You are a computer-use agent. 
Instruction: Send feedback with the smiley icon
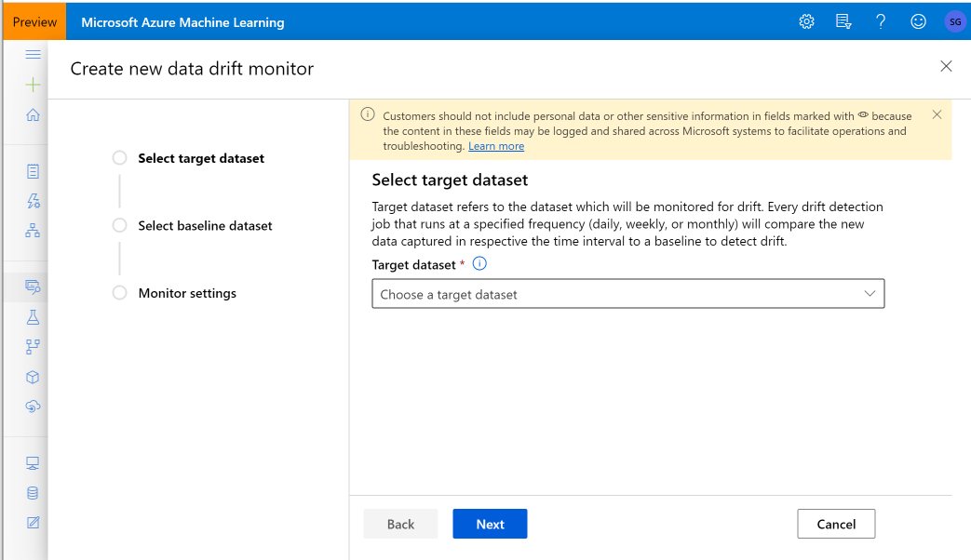[x=918, y=21]
